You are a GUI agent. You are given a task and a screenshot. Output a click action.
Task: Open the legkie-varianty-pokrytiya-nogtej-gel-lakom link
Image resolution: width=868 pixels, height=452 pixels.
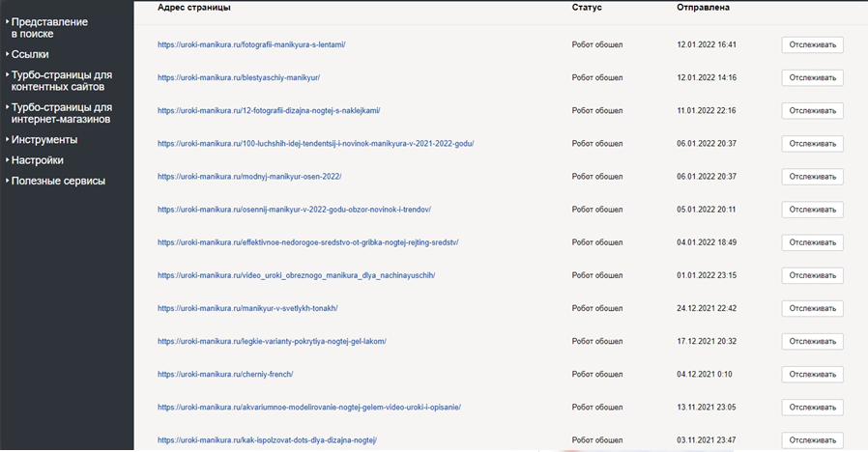pos(272,341)
